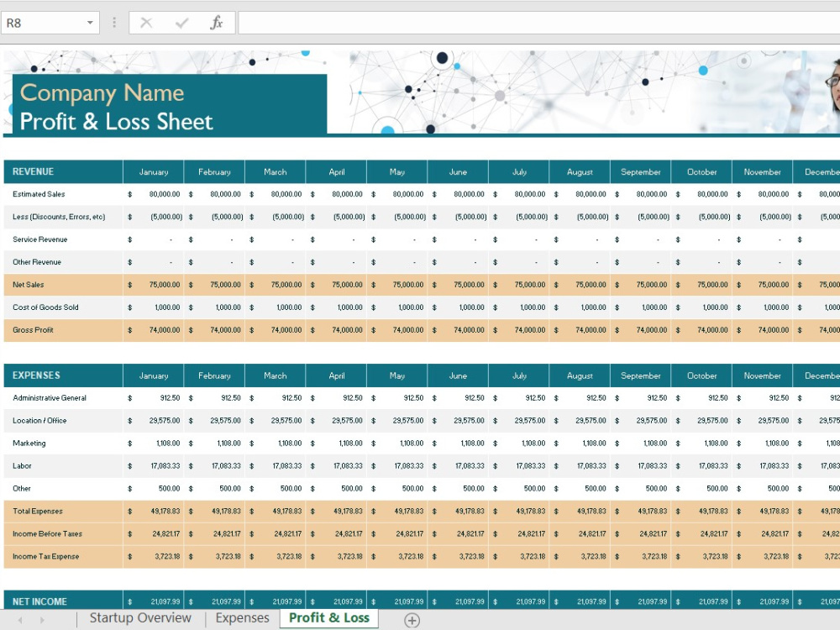Click inside the formula bar input
The image size is (840, 630).
(x=539, y=23)
